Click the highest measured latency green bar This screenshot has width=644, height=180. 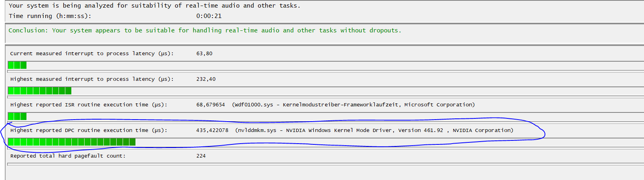(40, 91)
